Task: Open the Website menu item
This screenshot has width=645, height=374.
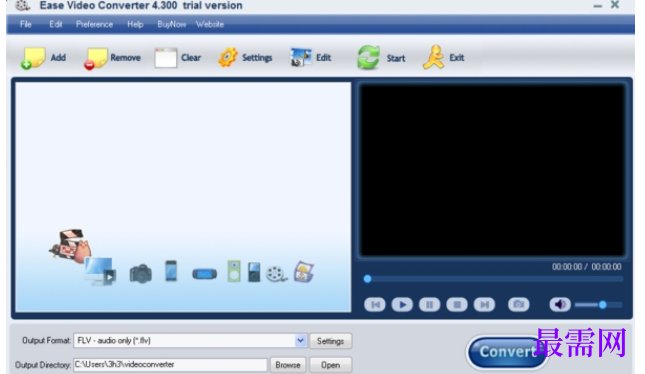Action: coord(210,24)
